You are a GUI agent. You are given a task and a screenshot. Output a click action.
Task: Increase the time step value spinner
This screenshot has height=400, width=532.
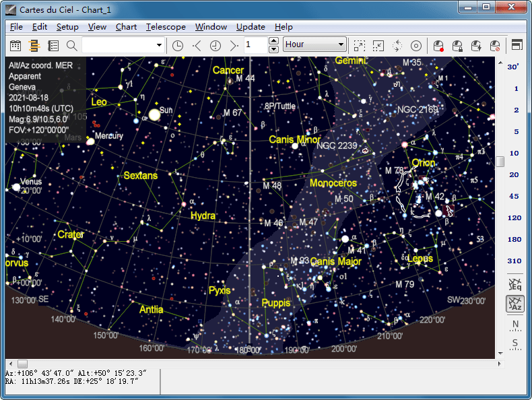[x=273, y=40]
